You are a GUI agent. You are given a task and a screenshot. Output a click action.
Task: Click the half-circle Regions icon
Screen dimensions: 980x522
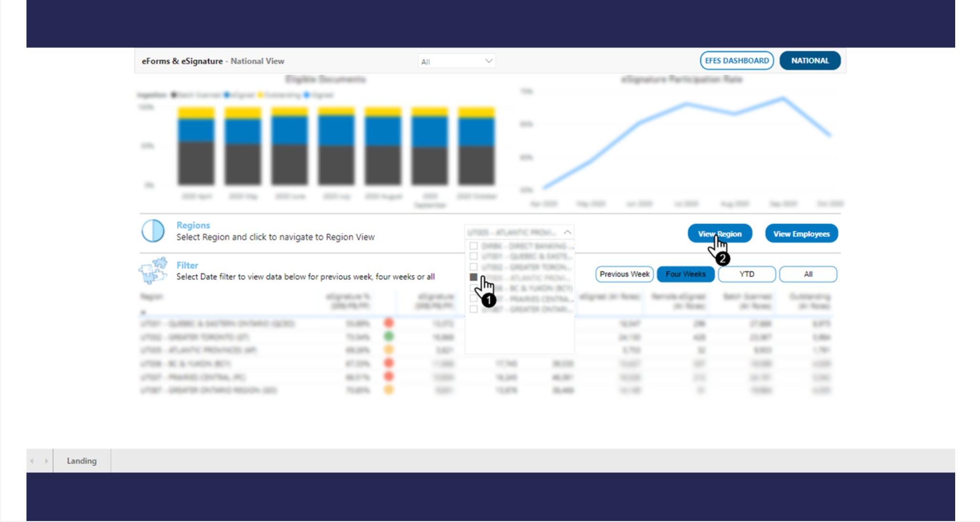pyautogui.click(x=153, y=231)
